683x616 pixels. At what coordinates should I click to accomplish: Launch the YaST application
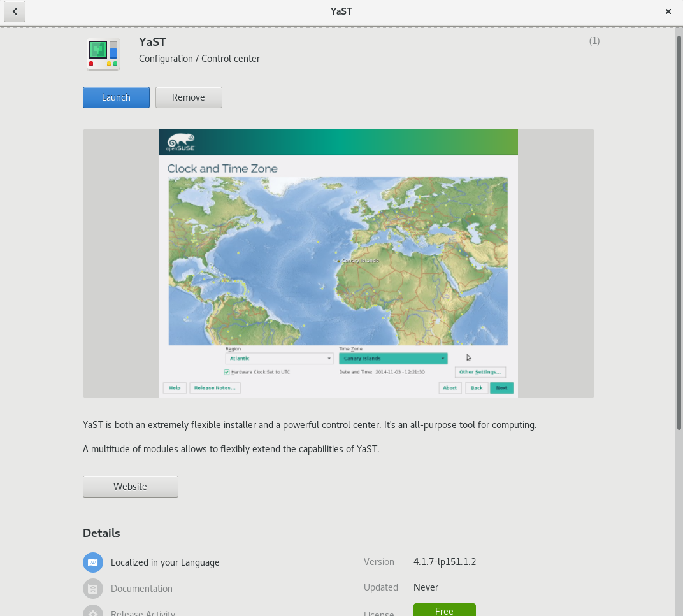pos(116,97)
